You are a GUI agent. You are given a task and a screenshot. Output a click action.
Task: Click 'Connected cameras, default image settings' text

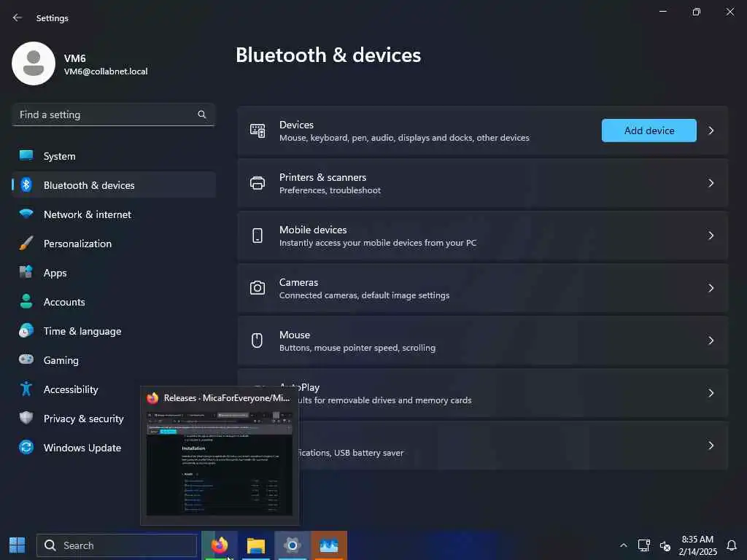364,295
